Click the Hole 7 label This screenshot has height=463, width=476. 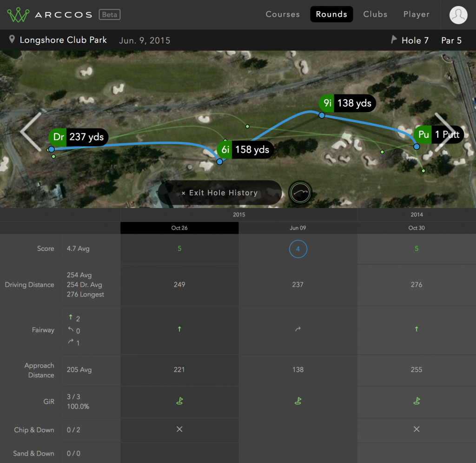pyautogui.click(x=415, y=40)
